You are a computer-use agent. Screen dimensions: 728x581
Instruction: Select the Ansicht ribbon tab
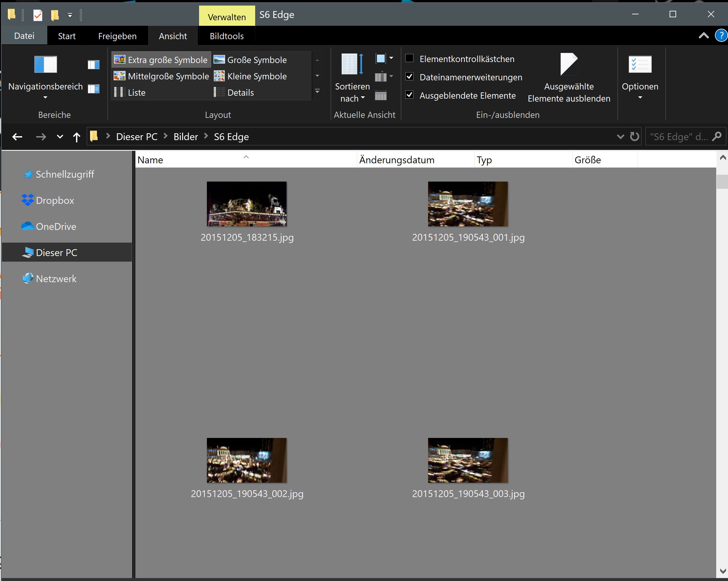[173, 36]
